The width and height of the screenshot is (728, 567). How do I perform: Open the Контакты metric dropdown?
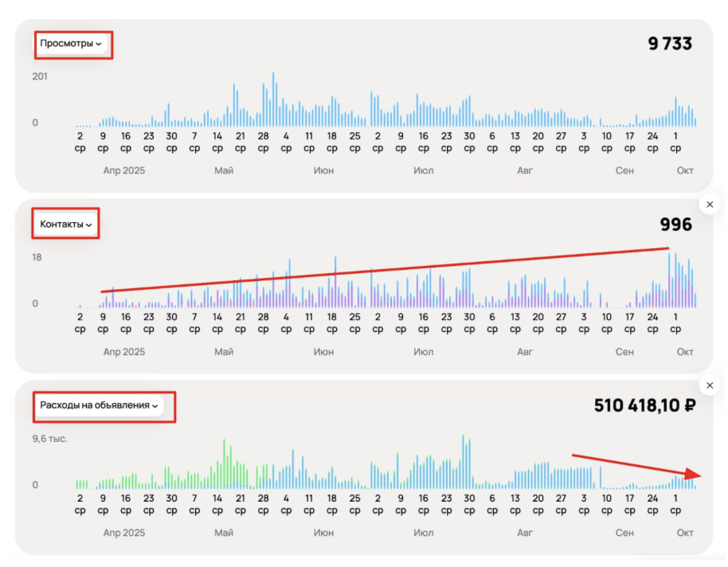point(65,225)
